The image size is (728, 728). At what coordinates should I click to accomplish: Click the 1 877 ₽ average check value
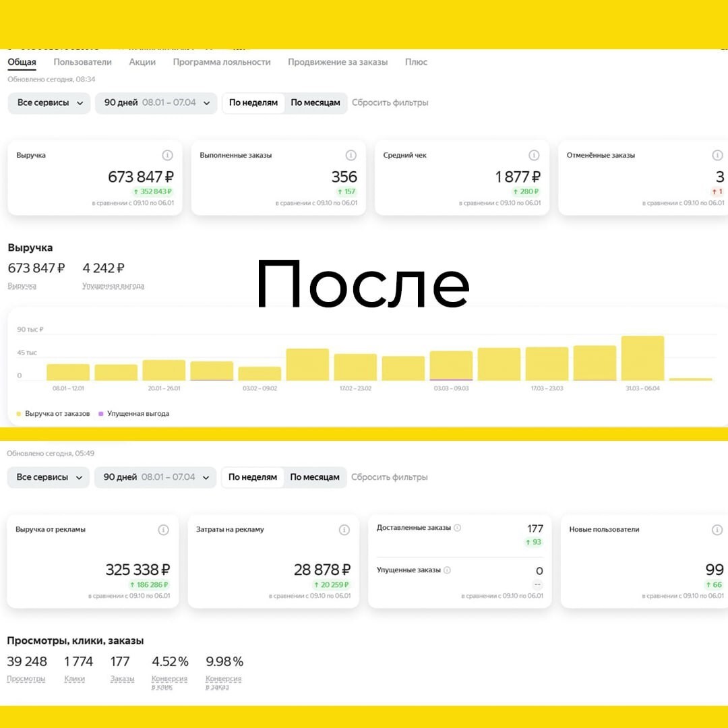click(518, 177)
